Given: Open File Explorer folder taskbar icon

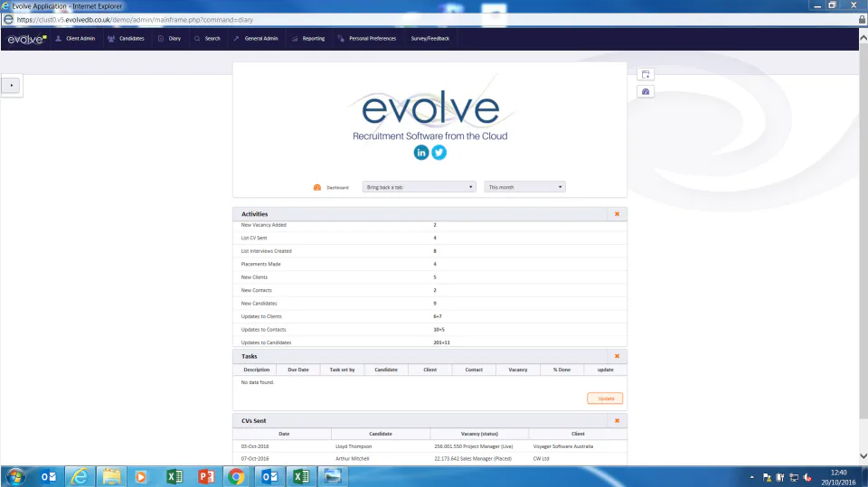Looking at the screenshot, I should click(111, 476).
